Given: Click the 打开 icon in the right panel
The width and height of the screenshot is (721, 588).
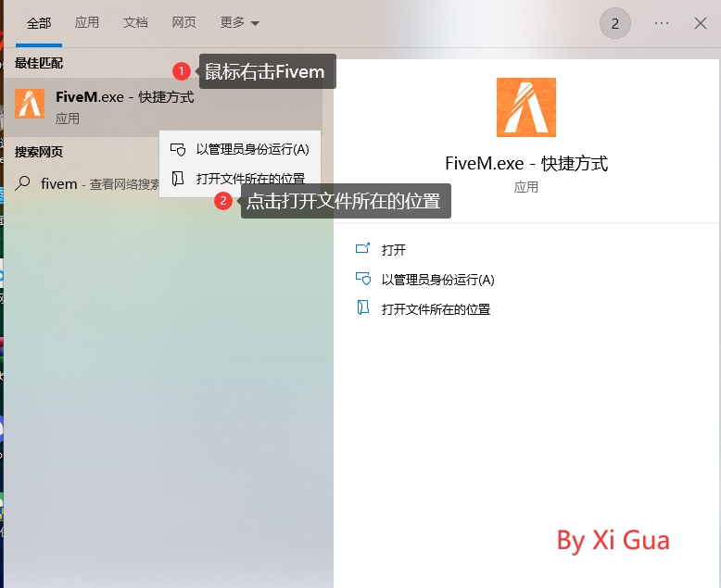Looking at the screenshot, I should tap(363, 250).
